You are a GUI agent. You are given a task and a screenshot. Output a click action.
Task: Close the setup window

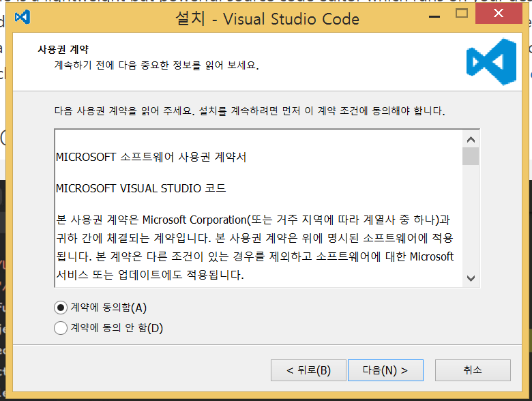tap(499, 14)
